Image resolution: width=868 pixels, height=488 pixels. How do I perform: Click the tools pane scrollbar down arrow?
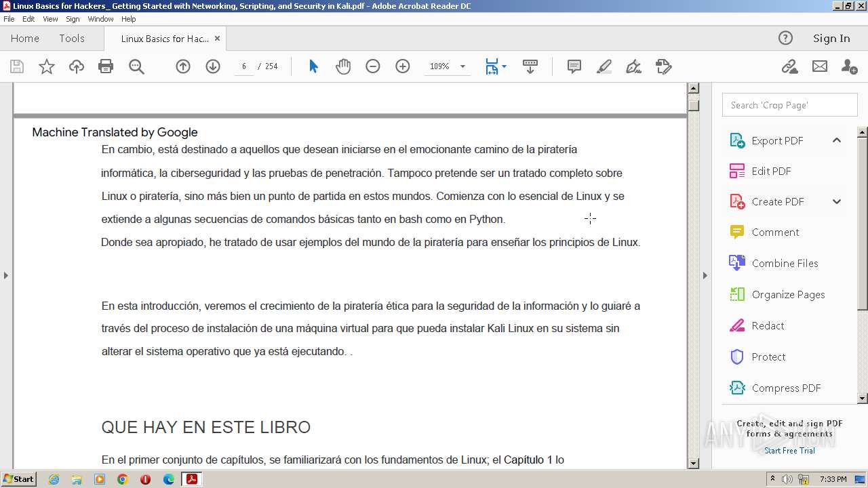pyautogui.click(x=863, y=399)
